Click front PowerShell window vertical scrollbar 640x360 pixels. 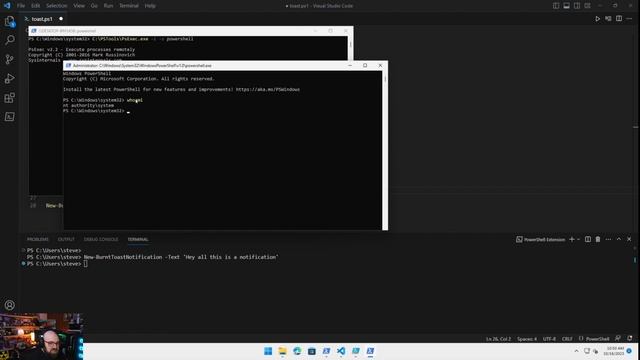(385, 150)
